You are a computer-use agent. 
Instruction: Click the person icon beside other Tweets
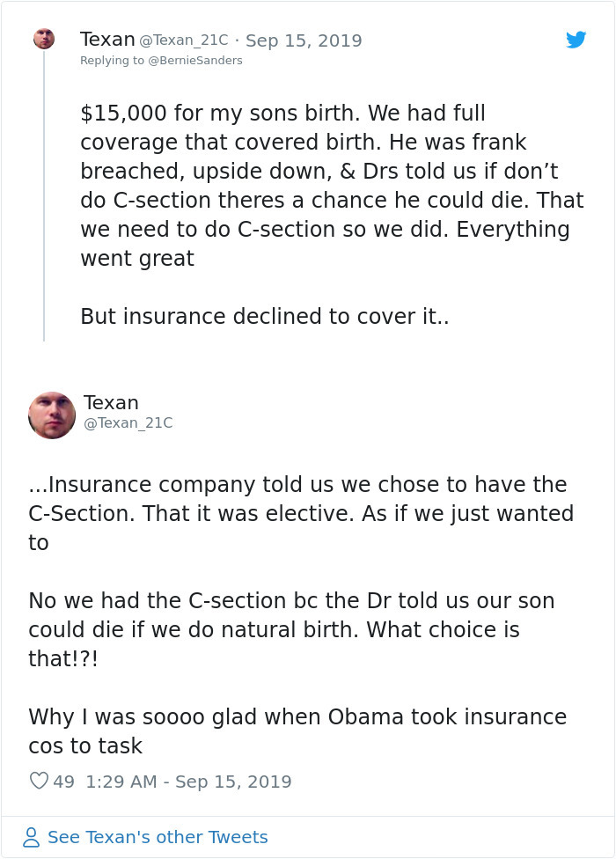(x=32, y=837)
